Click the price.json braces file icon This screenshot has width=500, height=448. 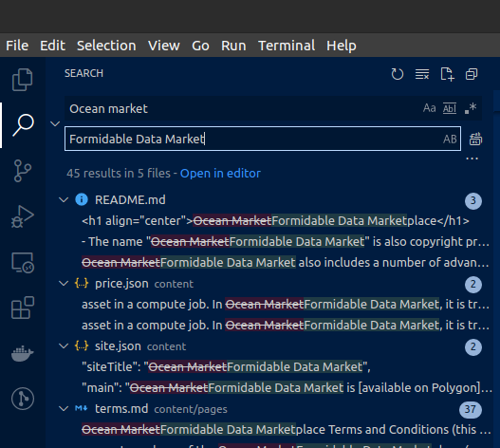click(x=82, y=284)
